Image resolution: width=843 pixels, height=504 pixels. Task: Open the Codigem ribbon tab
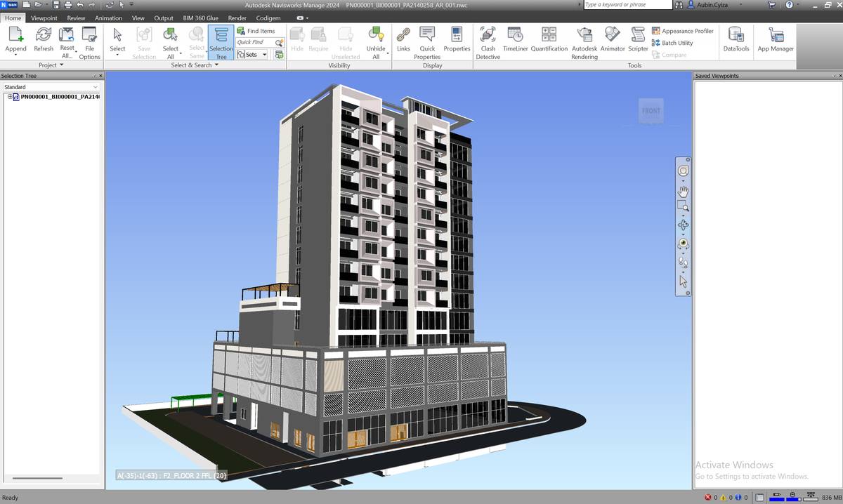click(x=268, y=18)
